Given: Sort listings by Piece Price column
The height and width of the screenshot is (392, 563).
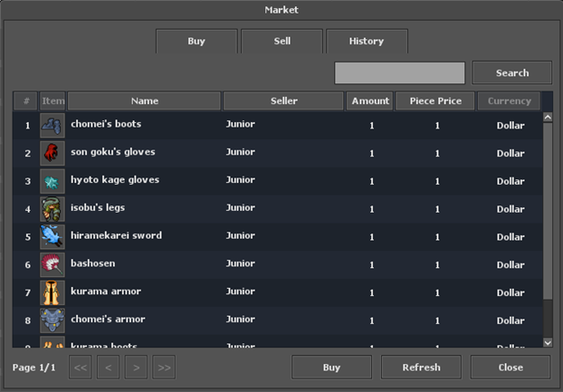Looking at the screenshot, I should click(435, 101).
